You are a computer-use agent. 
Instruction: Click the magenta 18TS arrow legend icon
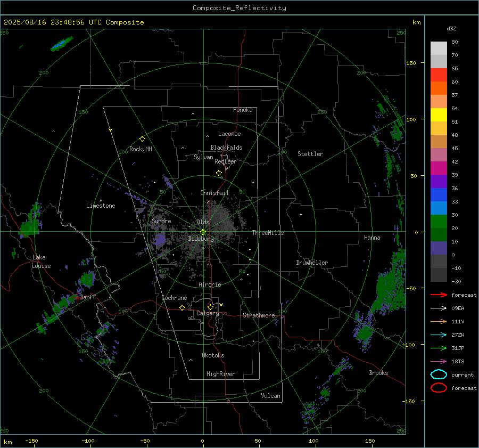(439, 362)
